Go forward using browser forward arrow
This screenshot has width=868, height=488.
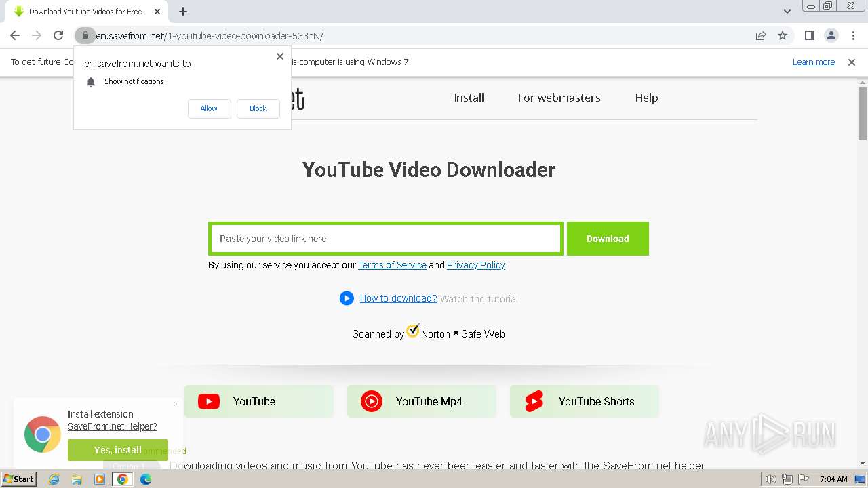pos(37,35)
